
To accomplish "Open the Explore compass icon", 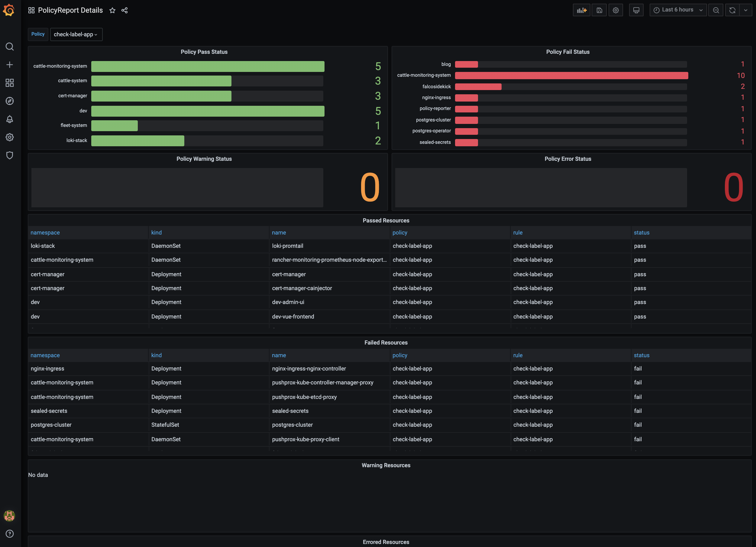I will click(10, 101).
